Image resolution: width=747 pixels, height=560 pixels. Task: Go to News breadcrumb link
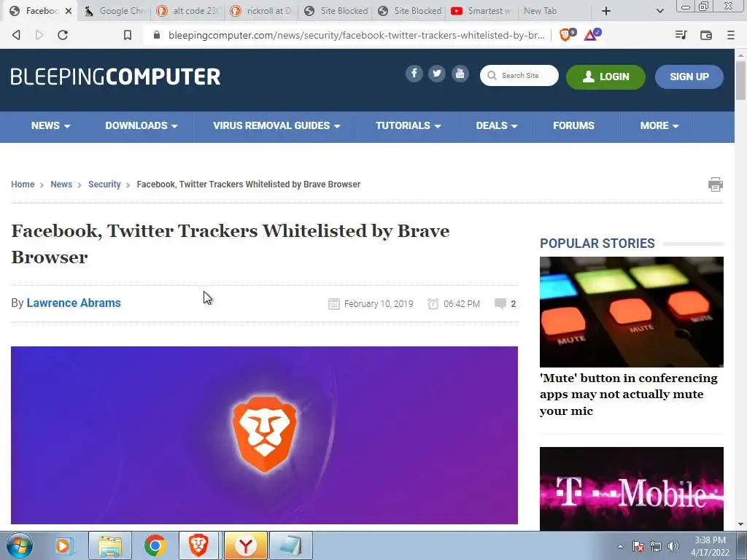61,184
